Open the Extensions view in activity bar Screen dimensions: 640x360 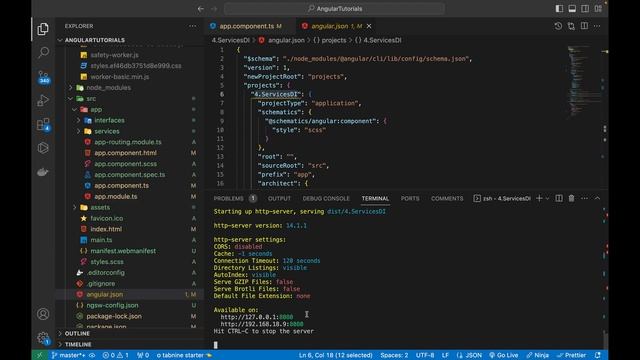tap(43, 124)
